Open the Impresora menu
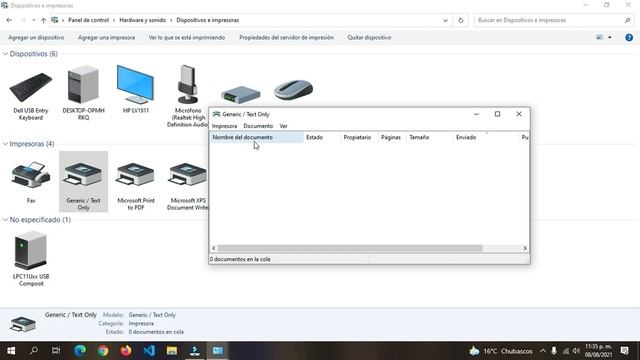 click(224, 126)
